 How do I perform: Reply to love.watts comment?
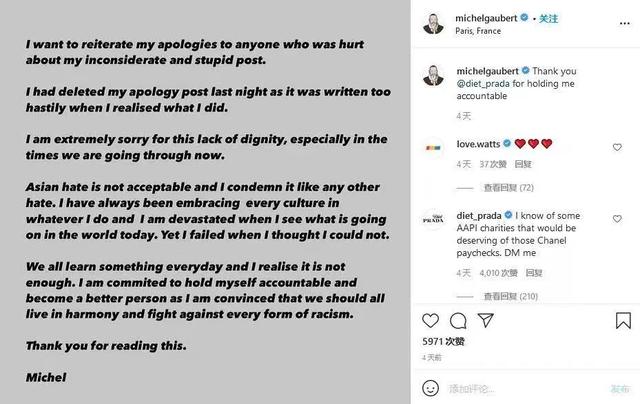click(523, 164)
